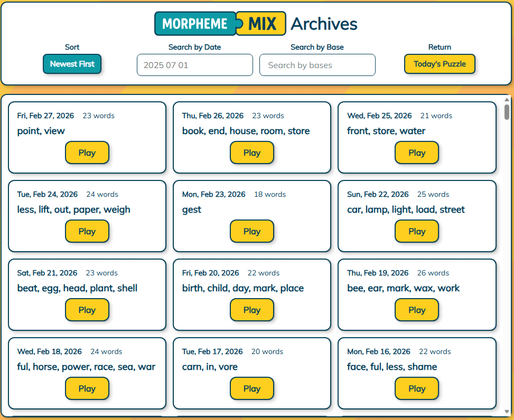Play the Feb 25 front, store, water puzzle
Image resolution: width=514 pixels, height=420 pixels.
point(417,152)
